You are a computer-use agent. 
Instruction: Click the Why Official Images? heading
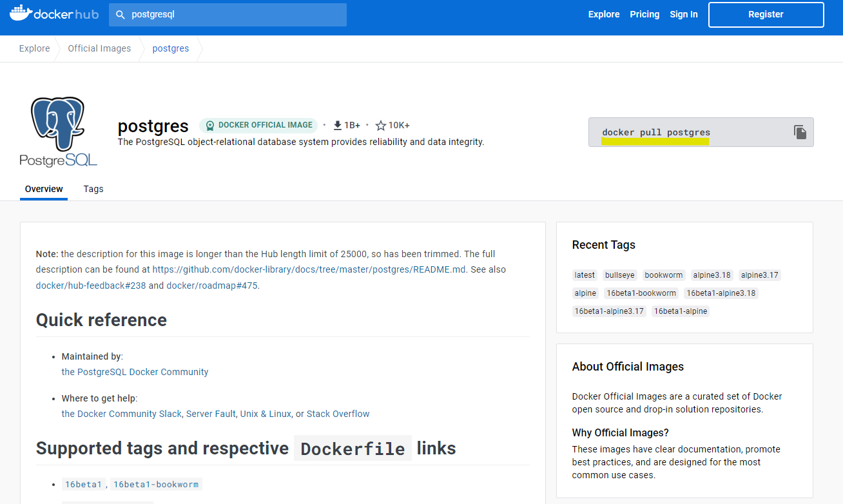(x=621, y=432)
